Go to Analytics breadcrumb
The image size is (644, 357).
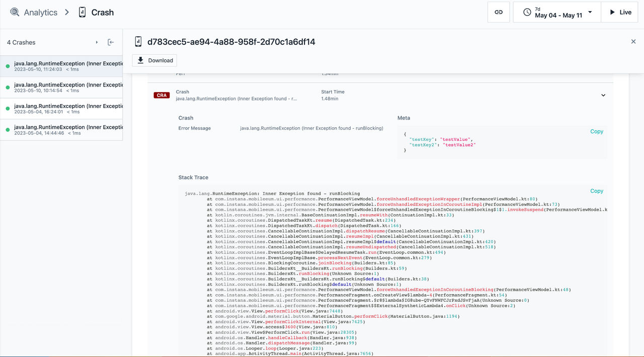coord(41,13)
